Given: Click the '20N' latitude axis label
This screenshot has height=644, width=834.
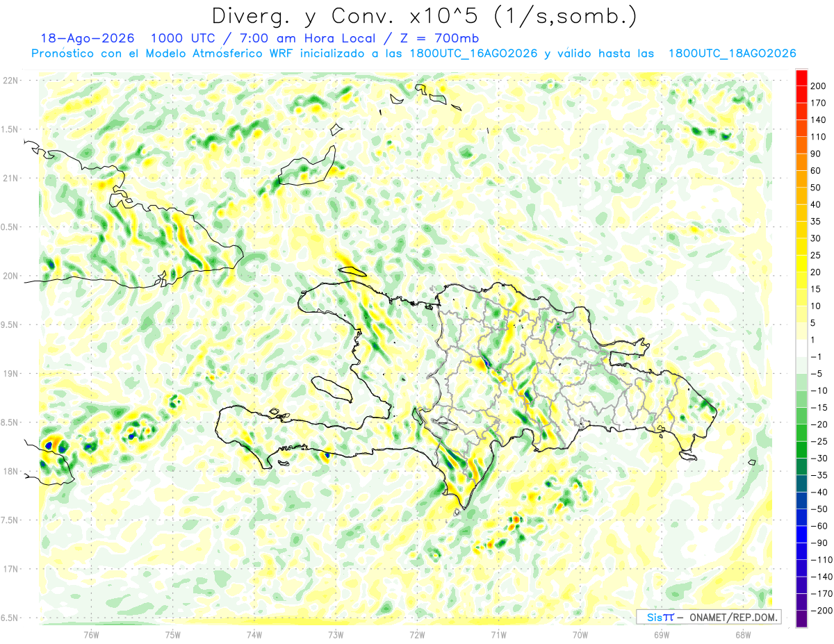Looking at the screenshot, I should pos(10,276).
